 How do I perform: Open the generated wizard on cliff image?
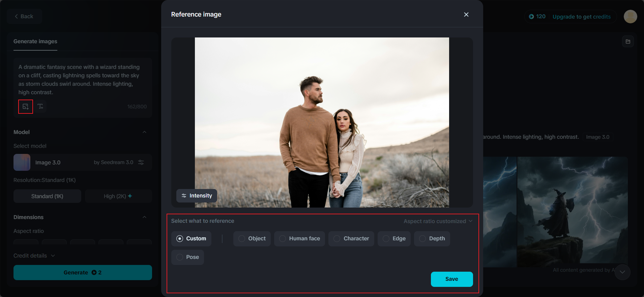572,212
